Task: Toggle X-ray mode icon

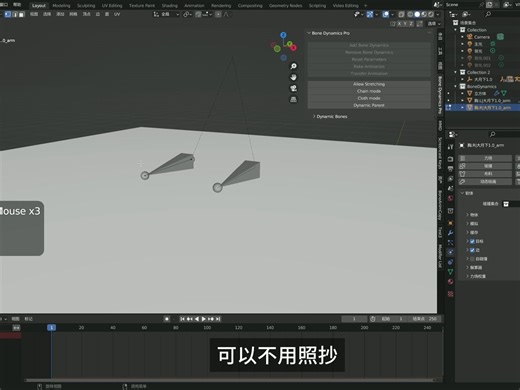Action: [401, 14]
